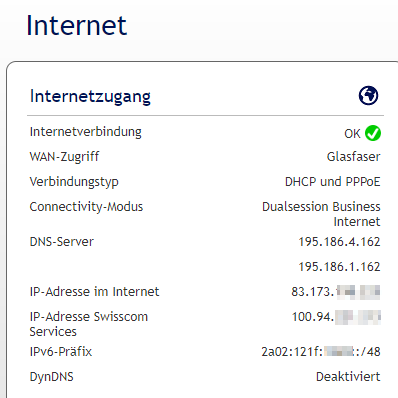
Task: Click the globe icon in Internetzugang header
Action: coord(368,96)
